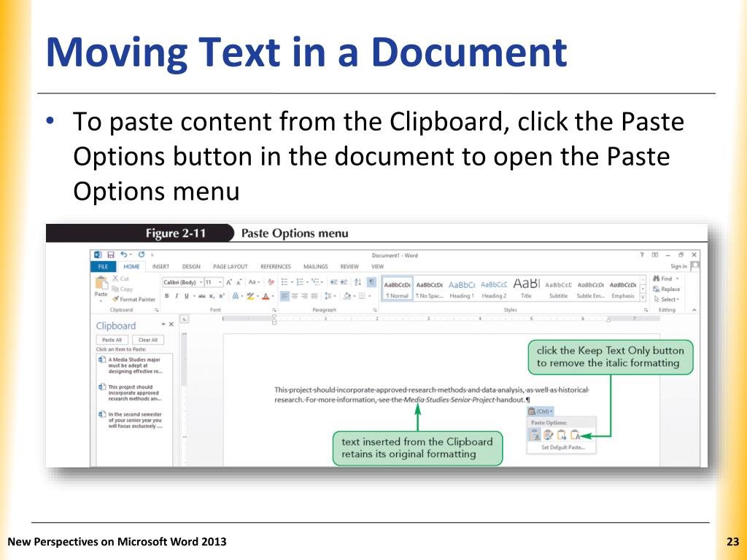This screenshot has height=560, width=747.
Task: Click the Text Effects glowing A icon
Action: coord(236,296)
